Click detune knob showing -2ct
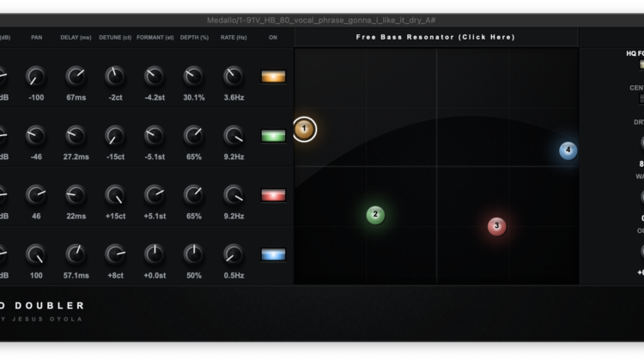644x361 pixels. coord(115,76)
